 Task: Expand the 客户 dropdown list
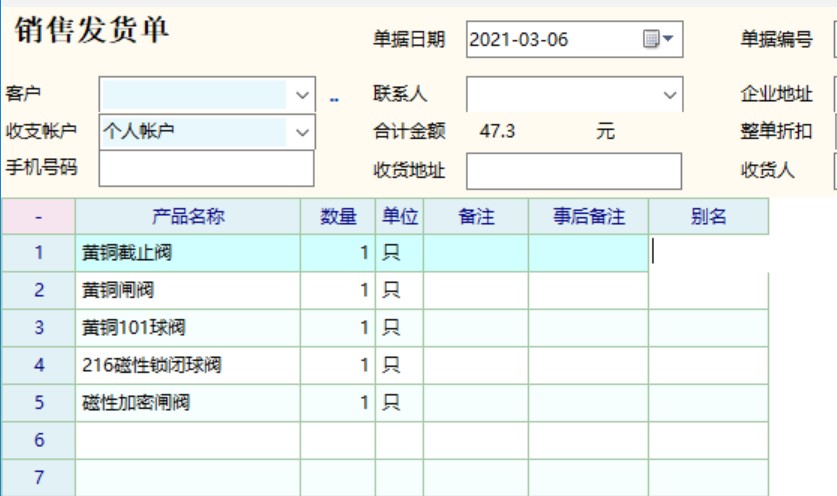click(303, 95)
